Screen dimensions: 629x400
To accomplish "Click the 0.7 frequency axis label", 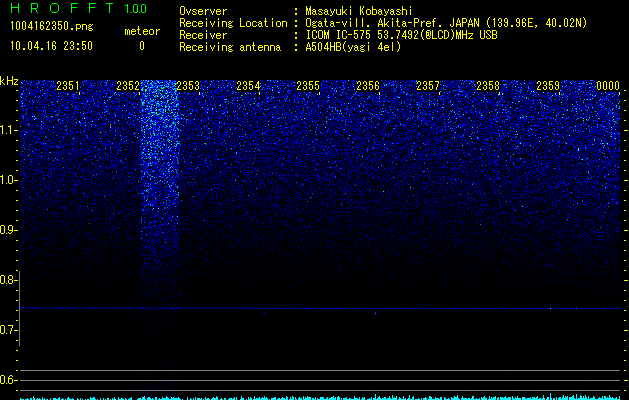I will pos(7,330).
